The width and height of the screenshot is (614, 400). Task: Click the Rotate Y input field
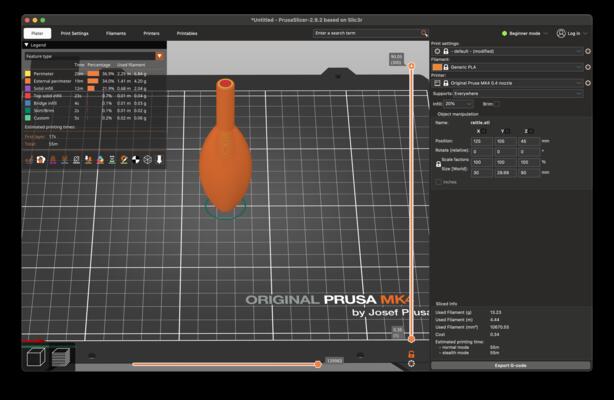click(506, 152)
